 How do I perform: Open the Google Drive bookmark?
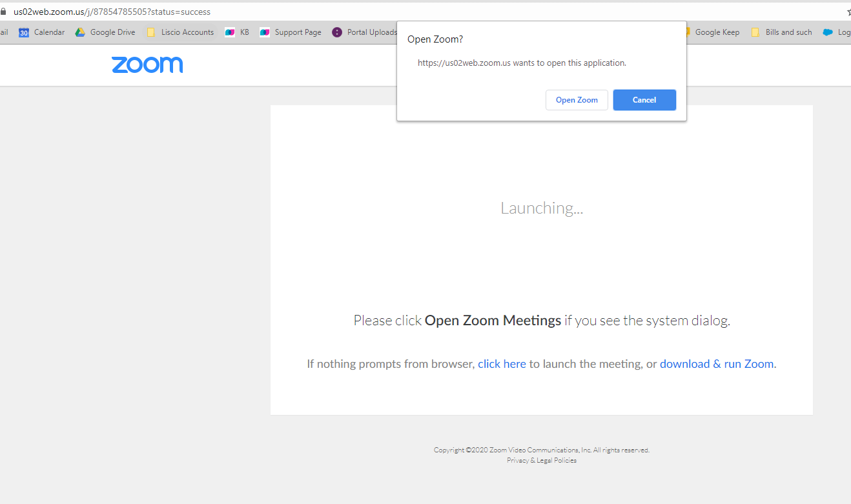[105, 32]
